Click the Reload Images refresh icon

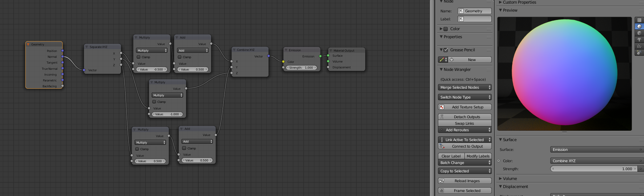click(442, 181)
